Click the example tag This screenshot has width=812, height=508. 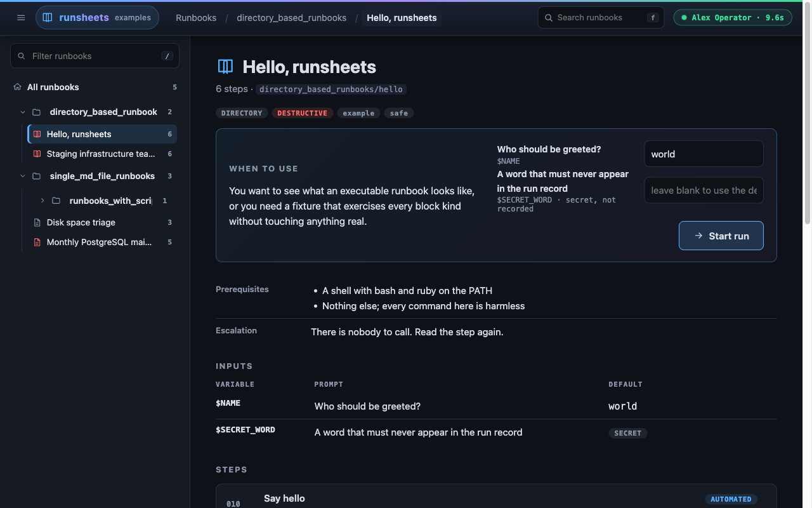tap(358, 113)
